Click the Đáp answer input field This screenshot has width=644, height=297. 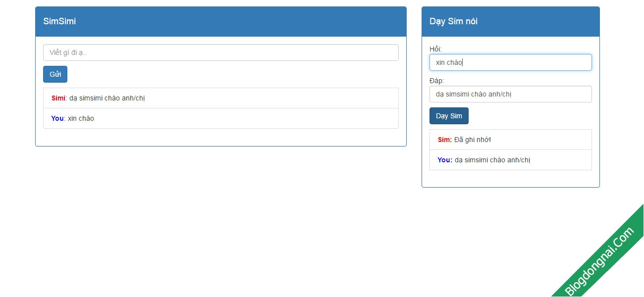point(510,94)
